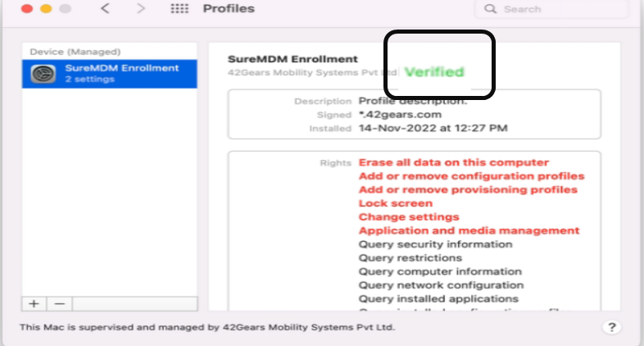Click installed date 14-Nov-2022 at 12:27 PM
644x346 pixels.
(433, 128)
